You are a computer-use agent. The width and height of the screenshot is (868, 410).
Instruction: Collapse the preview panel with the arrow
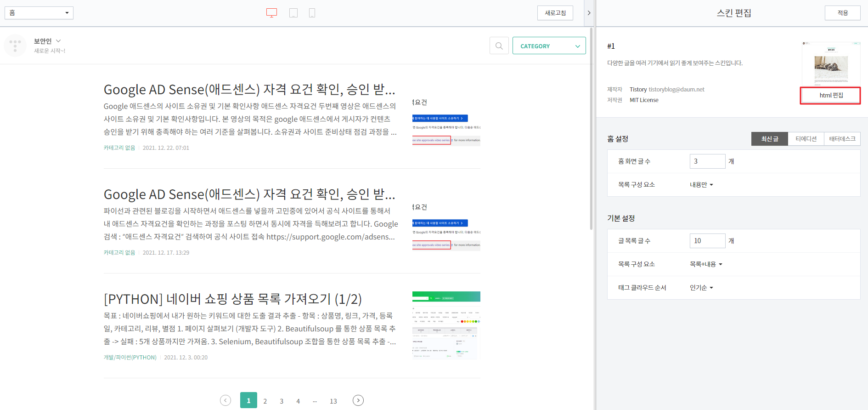[589, 13]
